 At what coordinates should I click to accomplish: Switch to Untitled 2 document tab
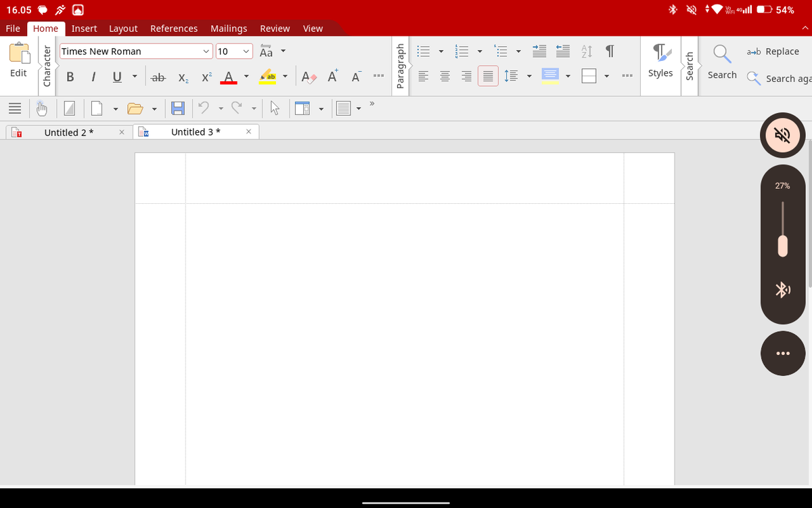(68, 132)
